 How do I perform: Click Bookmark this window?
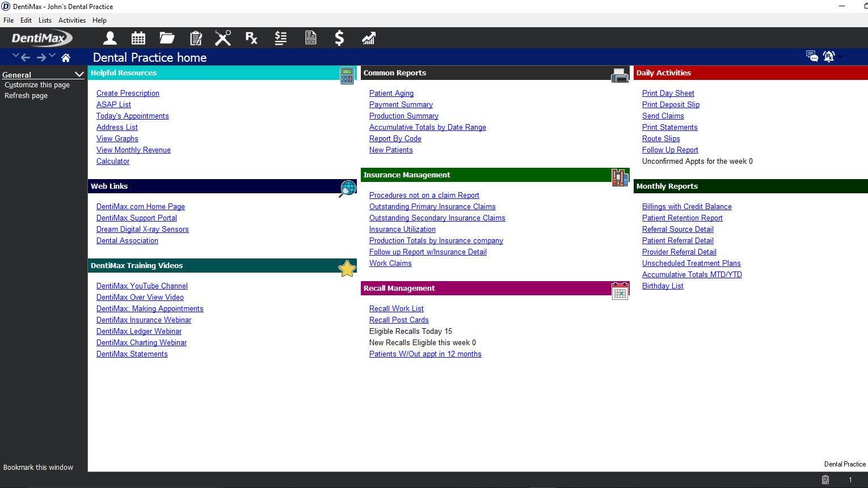point(38,468)
